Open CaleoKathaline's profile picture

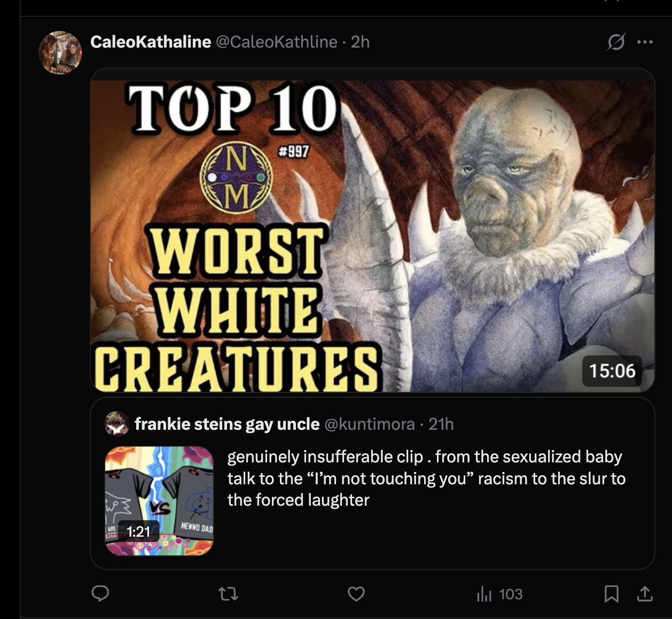click(x=60, y=52)
